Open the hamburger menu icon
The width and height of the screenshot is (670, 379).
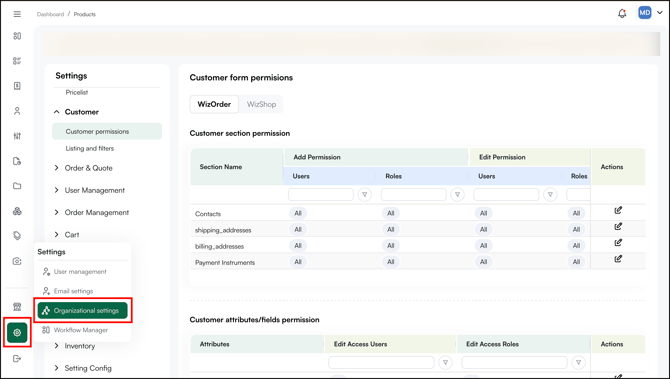pos(17,14)
